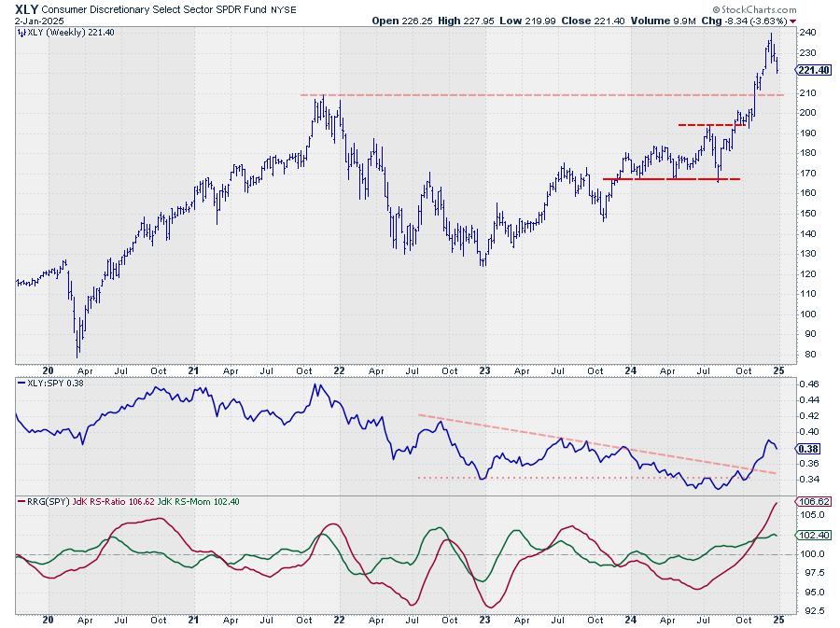Click the bar-chart icon beside XLY (Weekly) legend
This screenshot has height=628, width=840.
pos(21,33)
